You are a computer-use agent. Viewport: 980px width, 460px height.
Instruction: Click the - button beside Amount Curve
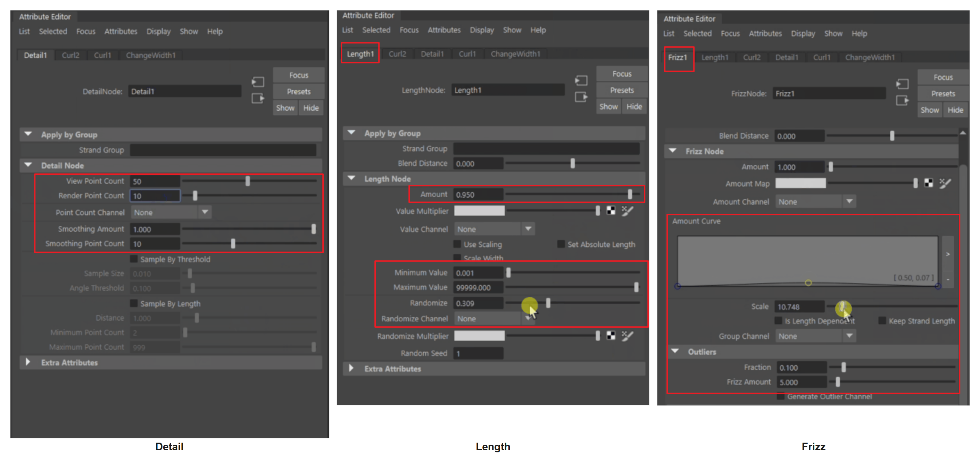948,279
